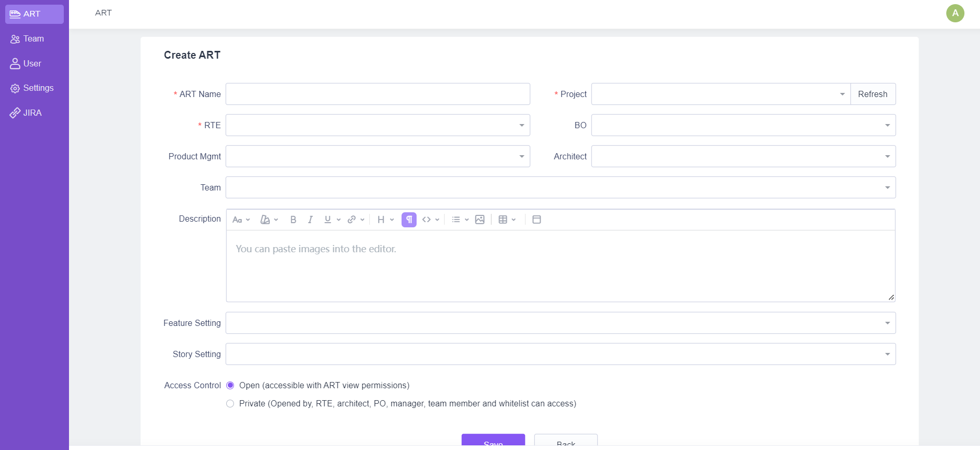Open JIRA from the sidebar menu

coord(32,113)
